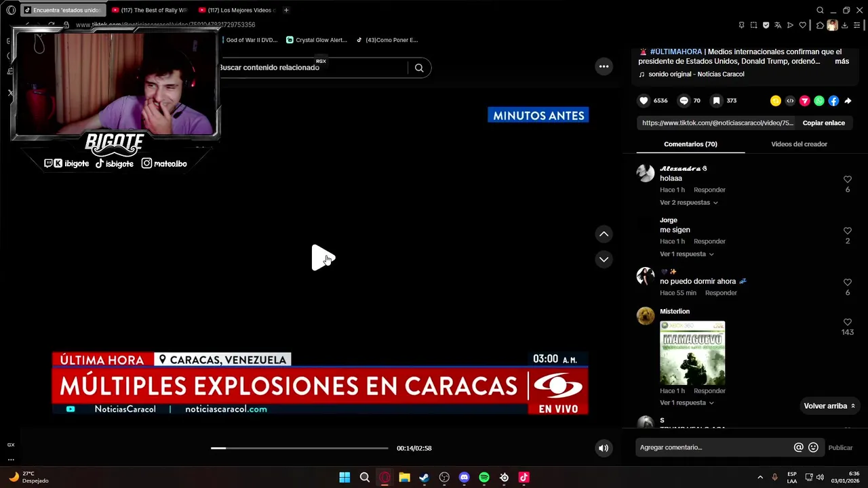Open Spotify from the taskbar
Viewport: 868px width, 488px height.
484,477
